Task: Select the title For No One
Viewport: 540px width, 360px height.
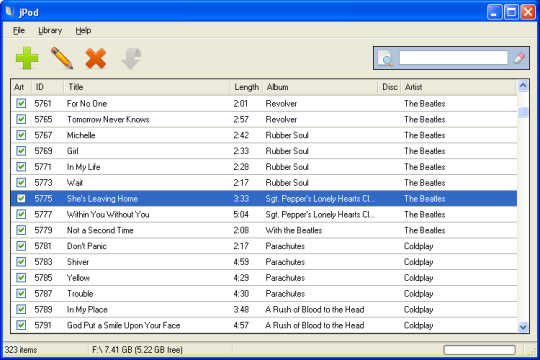Action: pyautogui.click(x=87, y=103)
